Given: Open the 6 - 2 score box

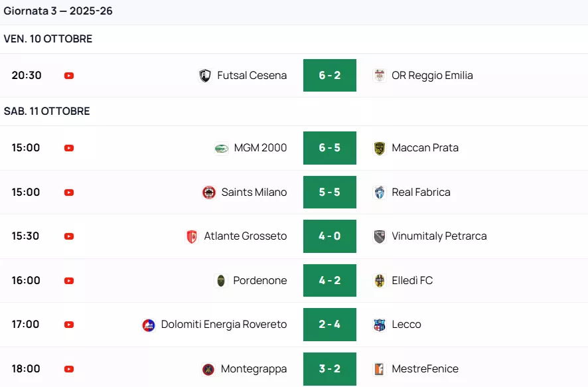Looking at the screenshot, I should (330, 76).
